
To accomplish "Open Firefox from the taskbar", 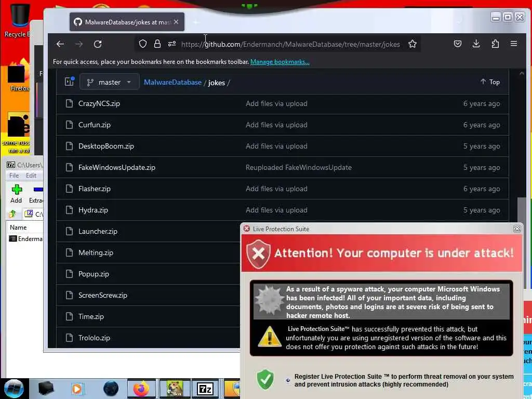I will pos(141,389).
